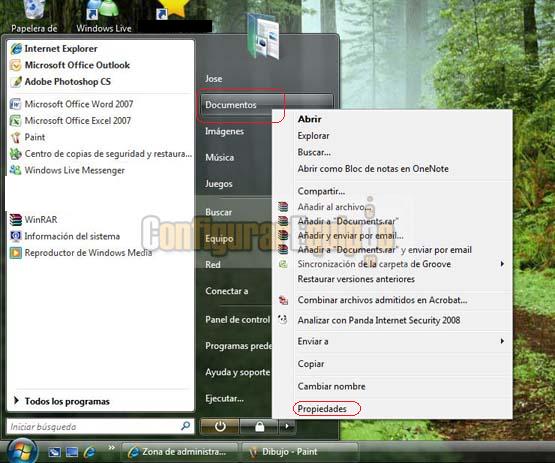Viewport: 555px width, 463px height.
Task: Launch Microsoft Office Word 2007 icon
Action: (16, 104)
